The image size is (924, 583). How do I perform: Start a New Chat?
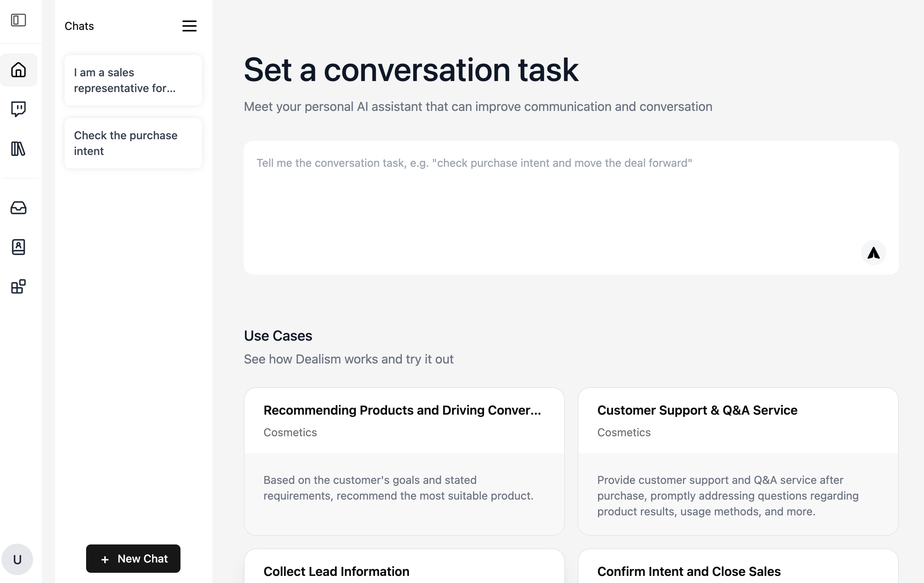(133, 559)
